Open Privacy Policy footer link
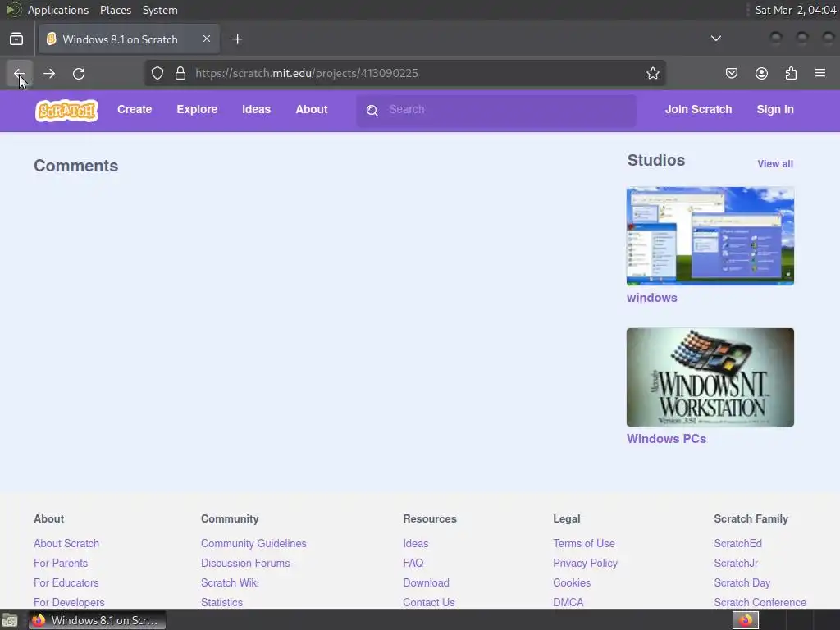 coord(585,563)
